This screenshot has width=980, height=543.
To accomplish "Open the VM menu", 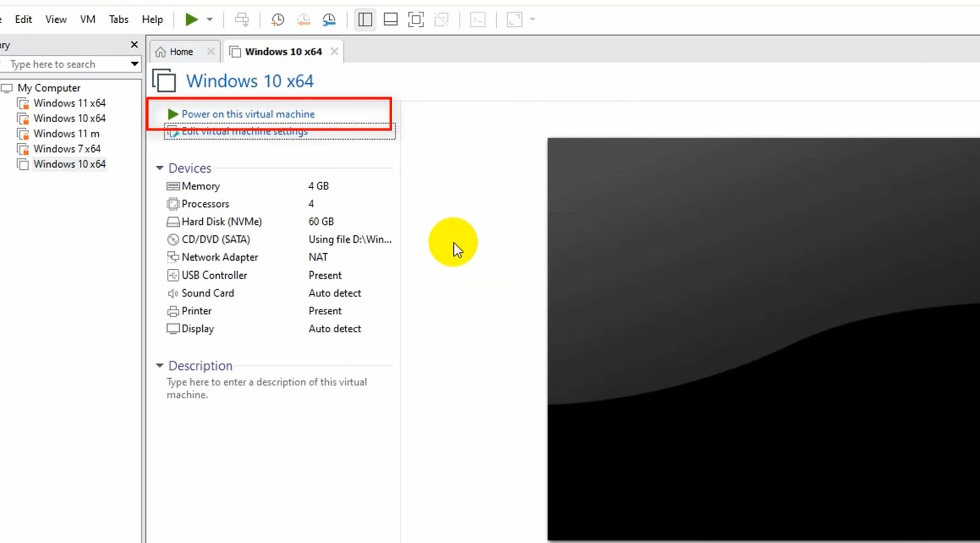I will 87,20.
